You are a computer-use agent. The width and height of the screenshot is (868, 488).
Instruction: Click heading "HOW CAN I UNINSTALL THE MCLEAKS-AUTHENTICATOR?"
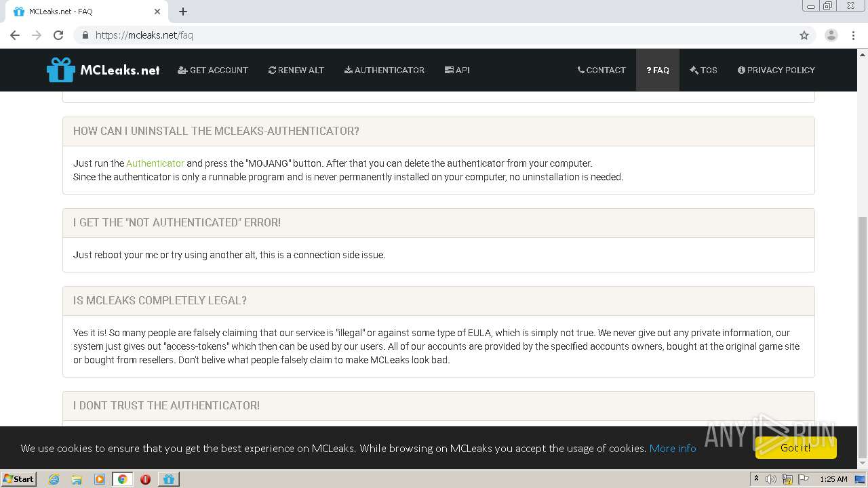point(216,131)
